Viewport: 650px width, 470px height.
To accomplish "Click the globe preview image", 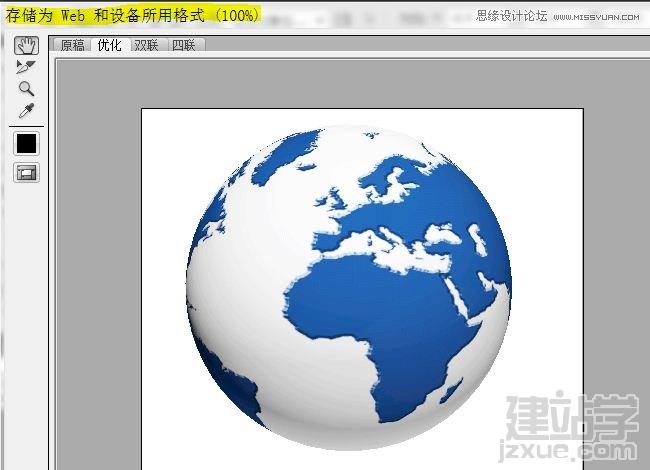I will pyautogui.click(x=349, y=288).
